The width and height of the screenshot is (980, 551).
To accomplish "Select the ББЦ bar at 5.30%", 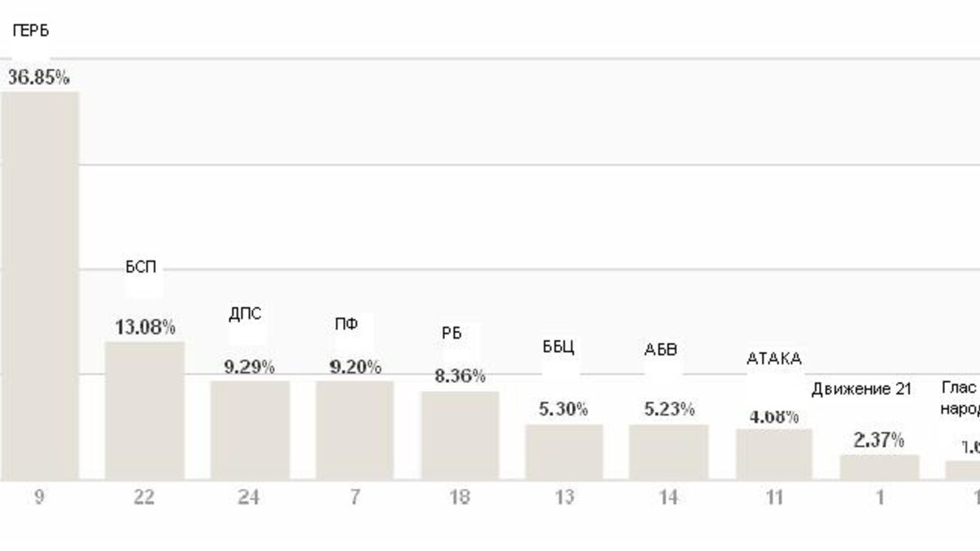I will pos(564,452).
